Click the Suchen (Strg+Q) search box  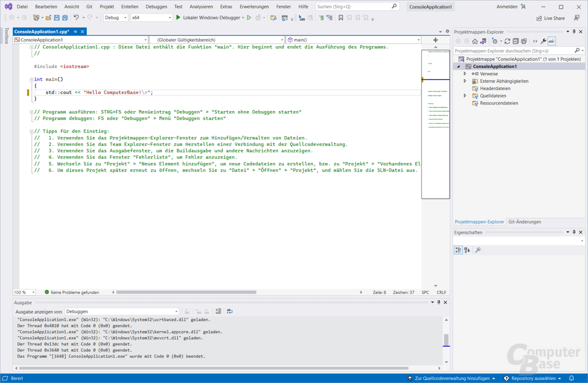[357, 6]
